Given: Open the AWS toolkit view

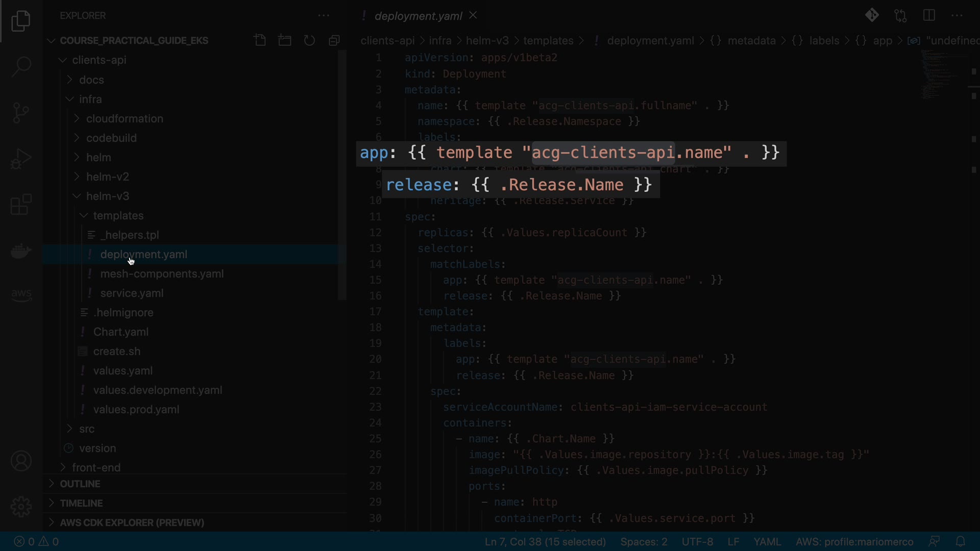Looking at the screenshot, I should coord(21,294).
